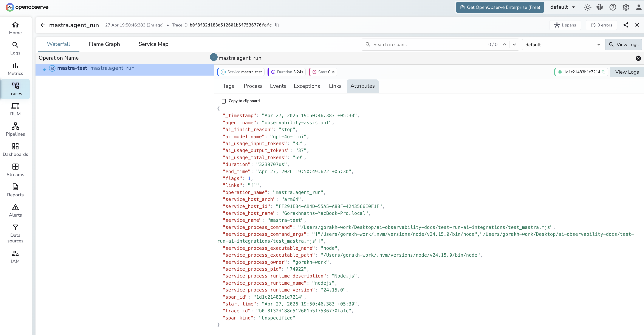Open the RUM section

click(15, 109)
